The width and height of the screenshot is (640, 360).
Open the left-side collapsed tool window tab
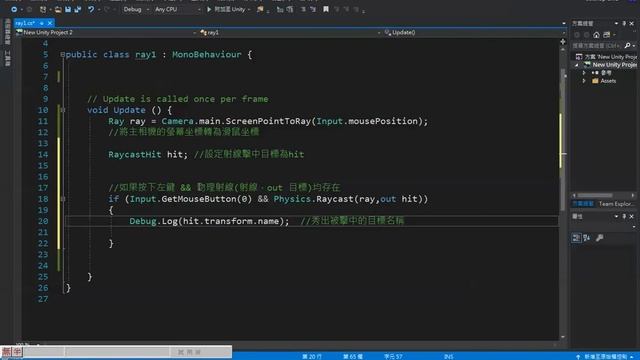pyautogui.click(x=7, y=32)
